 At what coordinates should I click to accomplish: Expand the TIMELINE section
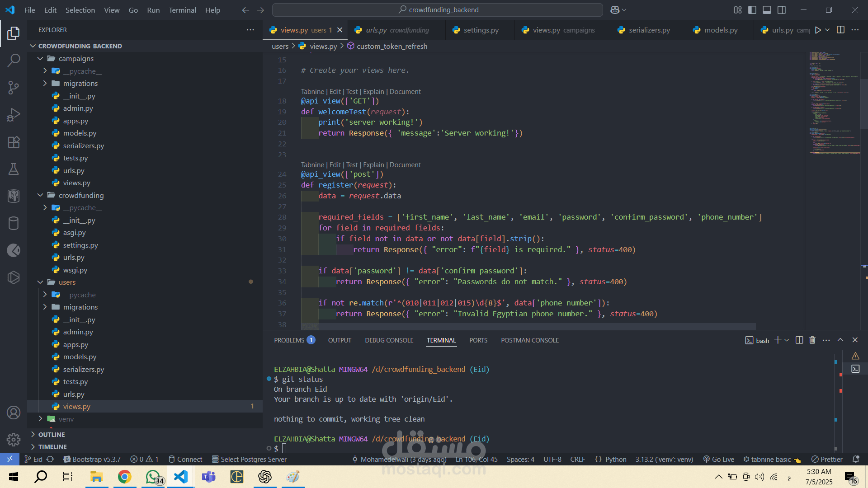click(x=145, y=446)
